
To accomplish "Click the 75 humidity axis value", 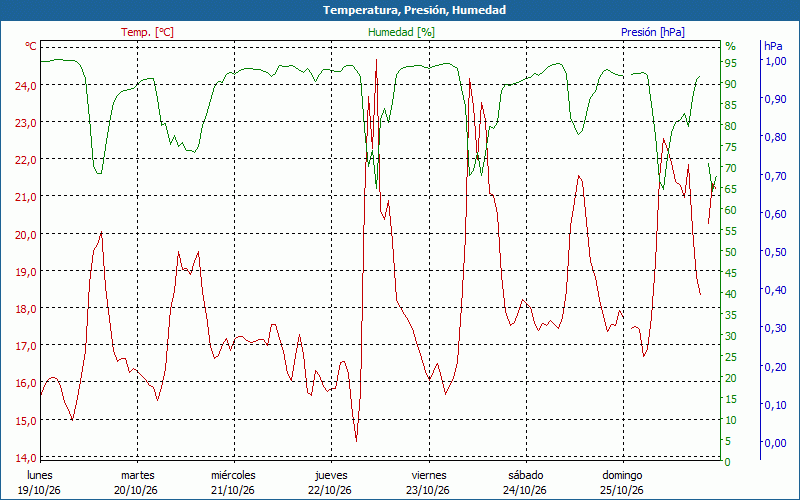I will point(731,147).
